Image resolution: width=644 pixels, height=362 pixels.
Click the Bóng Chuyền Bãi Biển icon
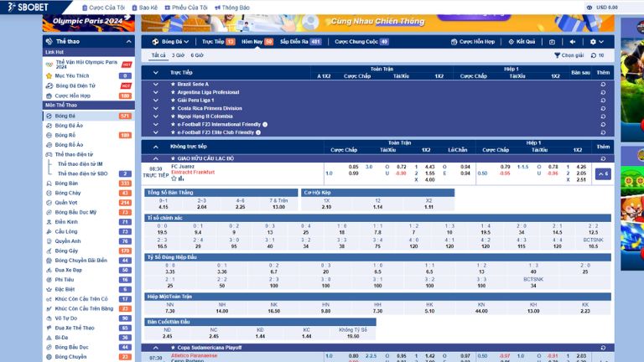click(49, 261)
